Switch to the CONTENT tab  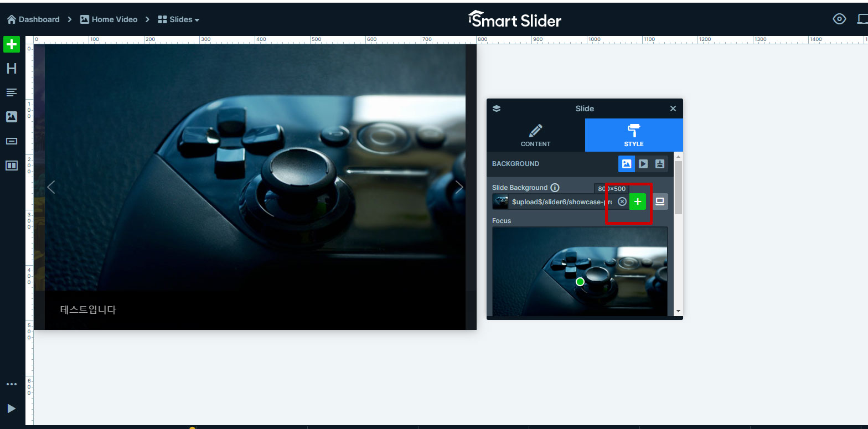[536, 135]
